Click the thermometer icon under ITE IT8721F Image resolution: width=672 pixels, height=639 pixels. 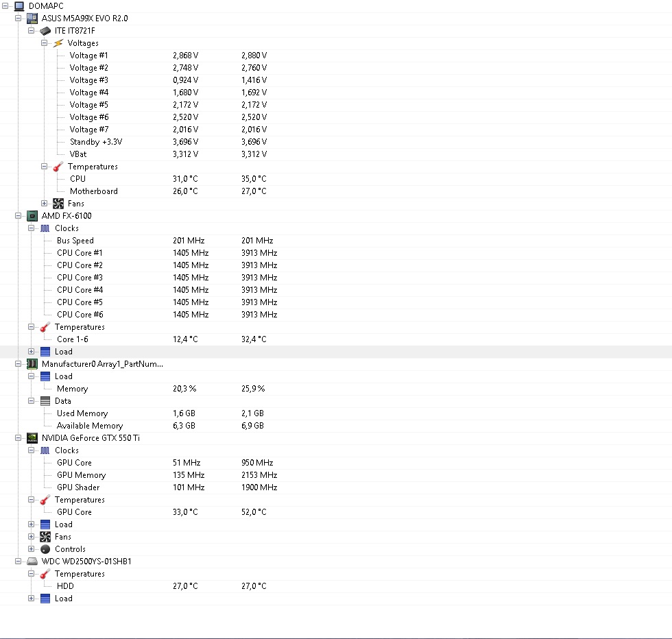click(58, 167)
